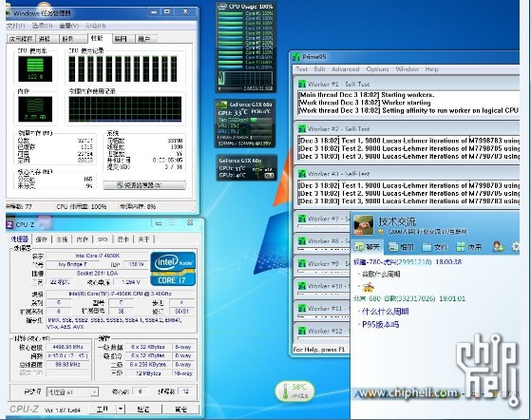Open Options menu in Prime95
This screenshot has width=531, height=420.
coord(377,69)
